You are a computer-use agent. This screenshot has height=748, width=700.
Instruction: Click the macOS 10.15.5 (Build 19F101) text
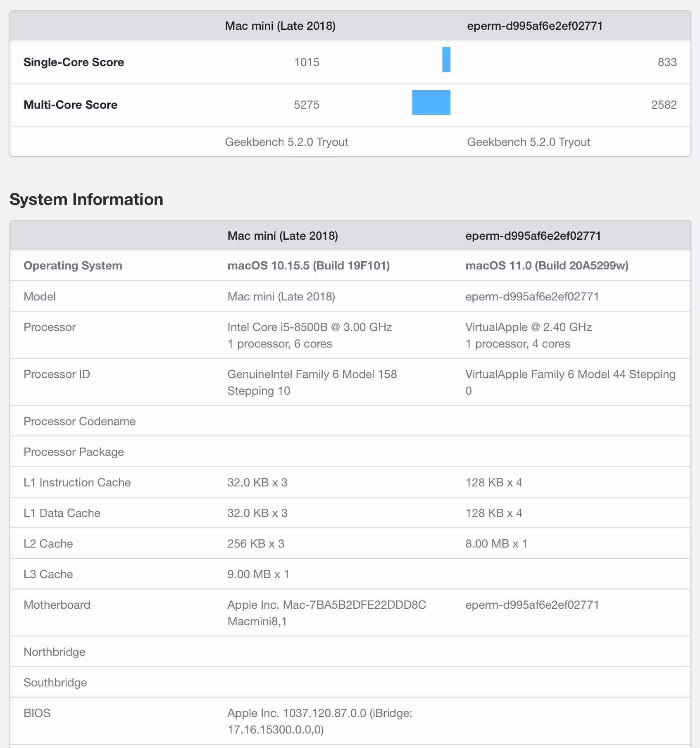309,266
